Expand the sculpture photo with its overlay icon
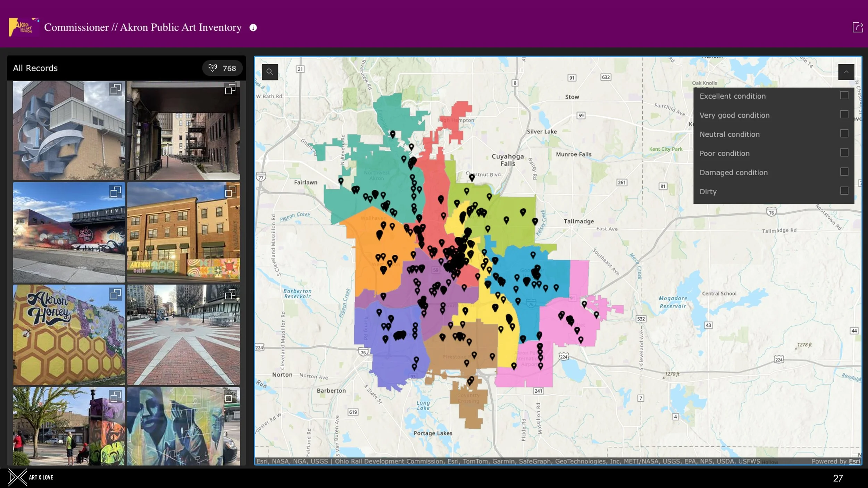This screenshot has width=868, height=488. coord(116,89)
